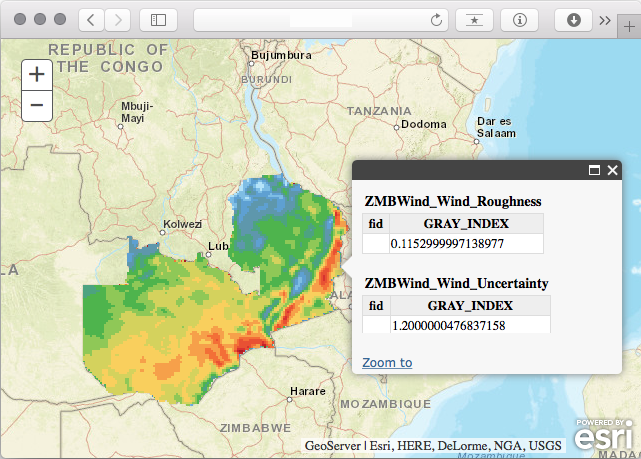
Task: Zoom out of the map
Action: click(37, 106)
